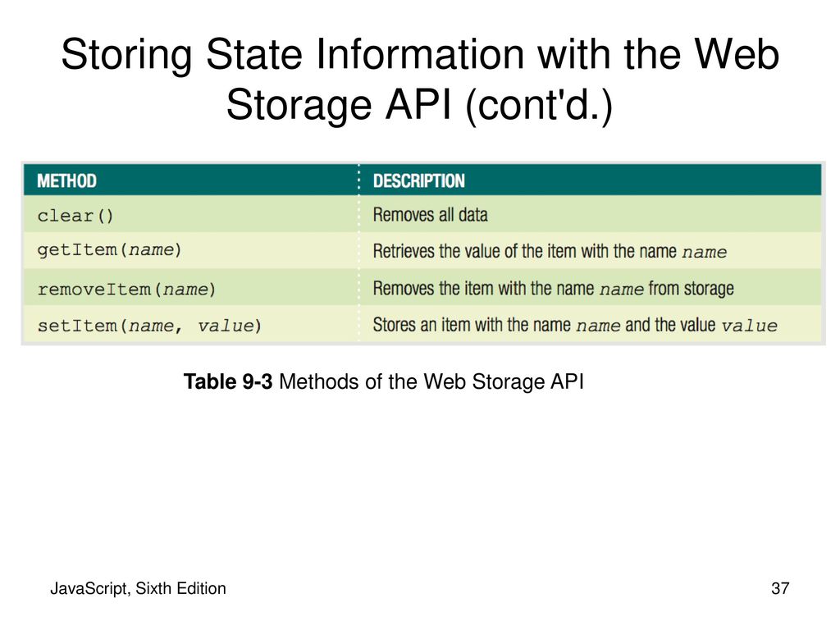Click the 'Storage API (cont'd.)' title line
This screenshot has height=630, width=840.
[x=419, y=104]
